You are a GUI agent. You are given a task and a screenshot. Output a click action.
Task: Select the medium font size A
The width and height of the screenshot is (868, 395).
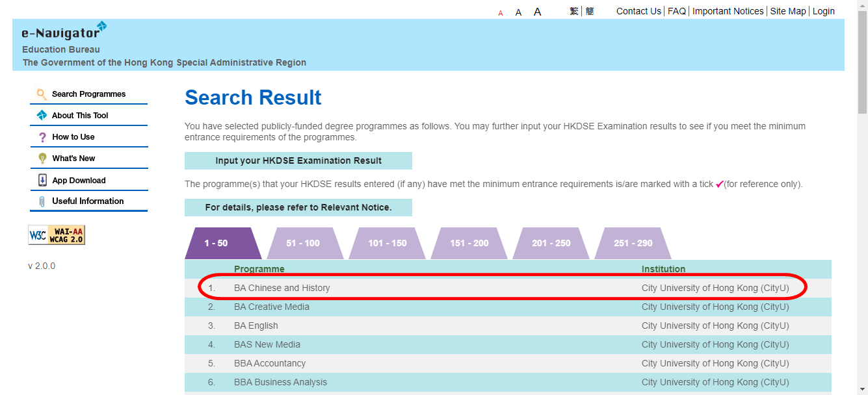(x=518, y=12)
